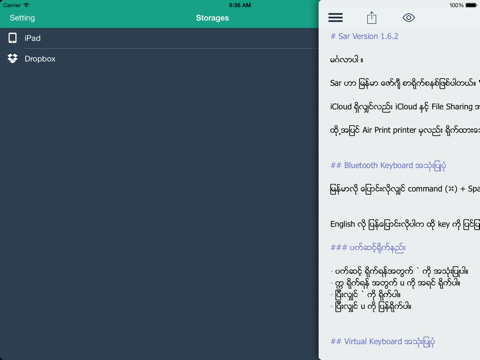Click the Dropbox logo icon

pyautogui.click(x=13, y=59)
